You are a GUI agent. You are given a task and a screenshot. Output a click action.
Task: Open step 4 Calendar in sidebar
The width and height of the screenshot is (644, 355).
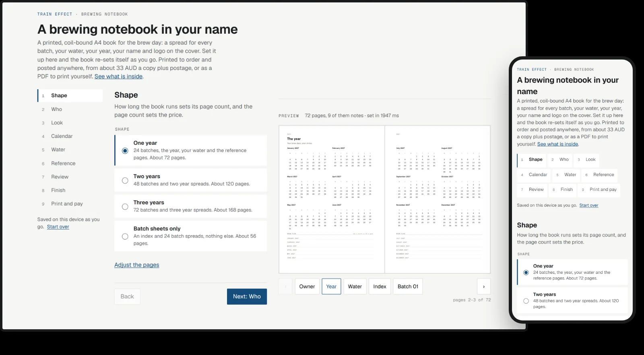pyautogui.click(x=70, y=136)
